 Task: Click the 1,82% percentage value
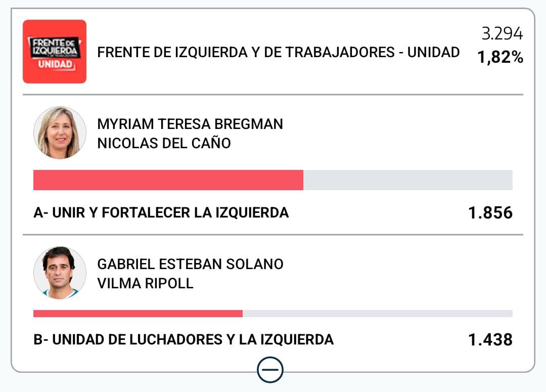[x=500, y=58]
